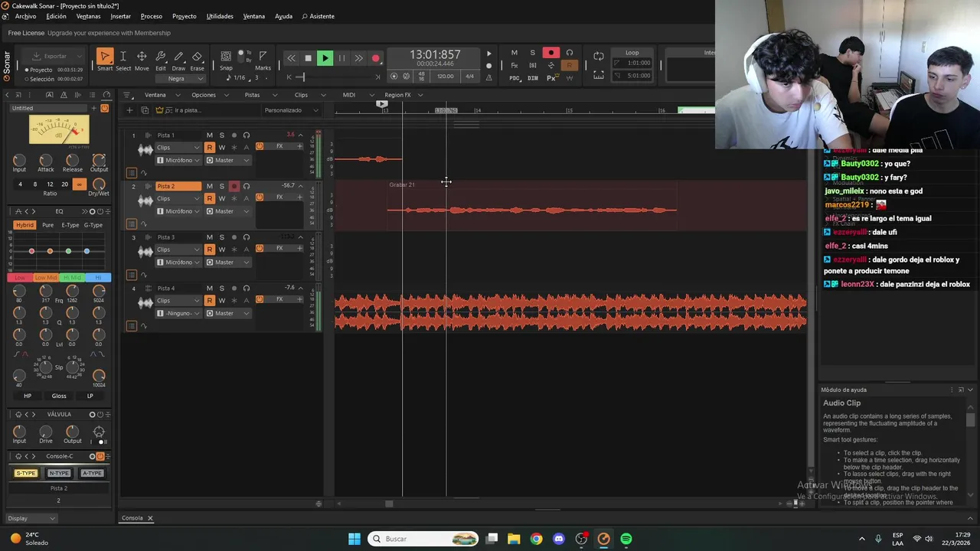Toggle automation read on Pista 3
The image size is (980, 551).
point(210,249)
